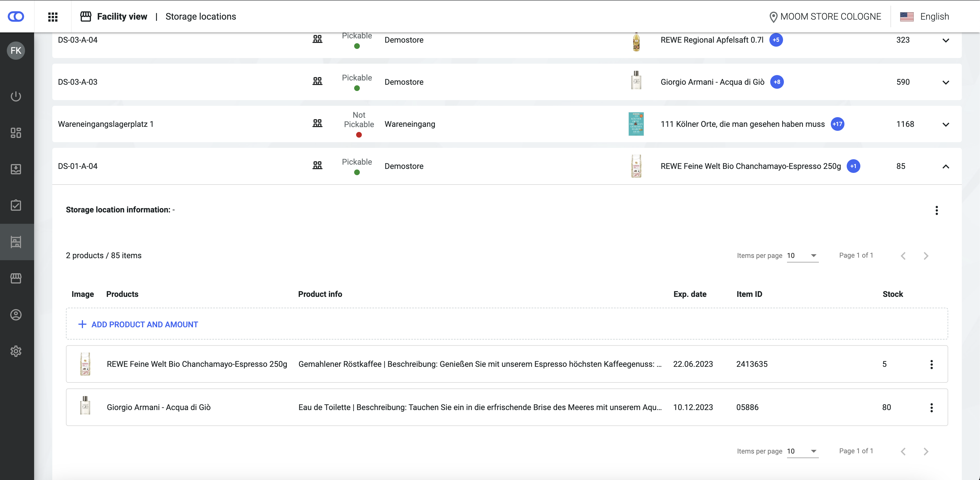Click the FK user avatar
The image size is (980, 480).
click(16, 51)
